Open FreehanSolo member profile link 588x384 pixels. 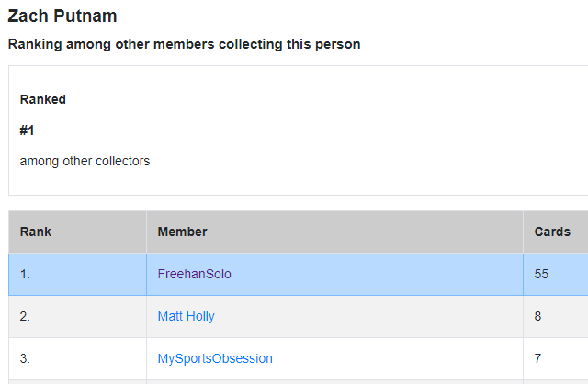click(x=194, y=274)
